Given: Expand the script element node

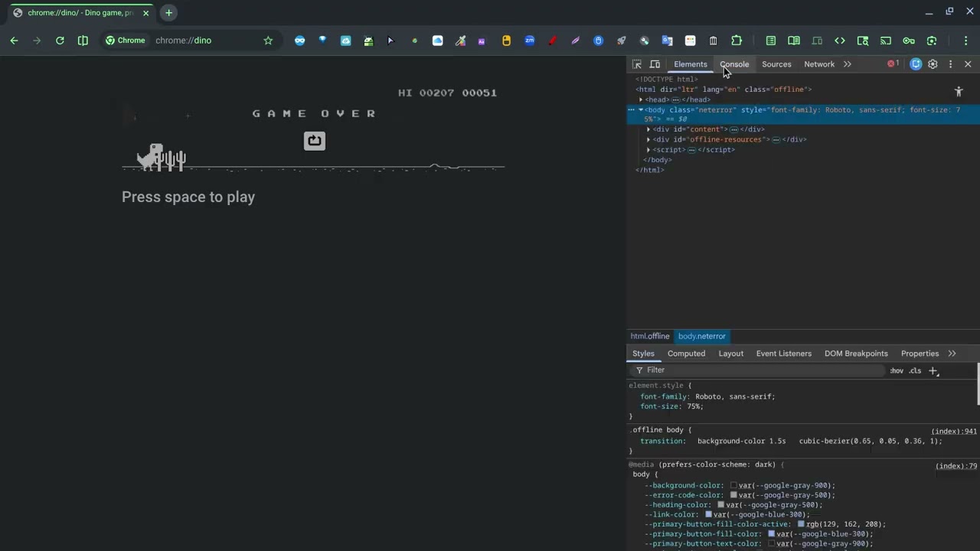Looking at the screenshot, I should click(648, 149).
